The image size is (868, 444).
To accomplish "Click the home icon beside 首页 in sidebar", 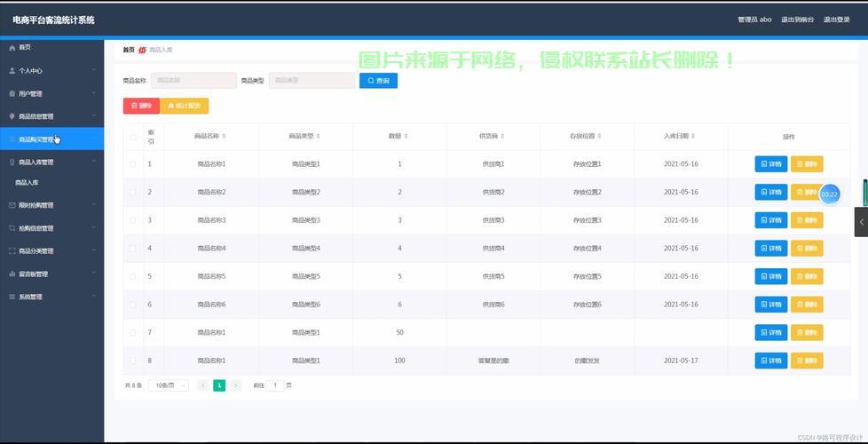I will pyautogui.click(x=12, y=48).
